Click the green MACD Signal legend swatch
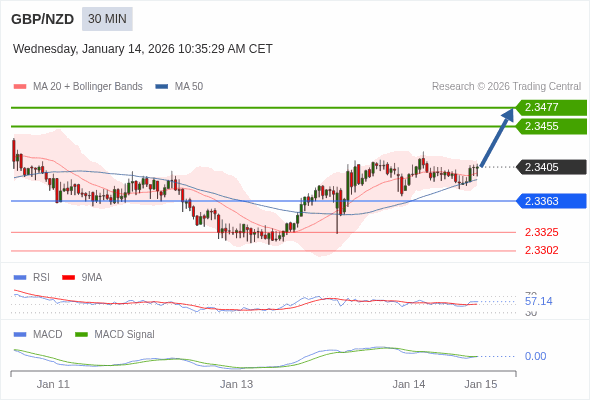 click(81, 335)
